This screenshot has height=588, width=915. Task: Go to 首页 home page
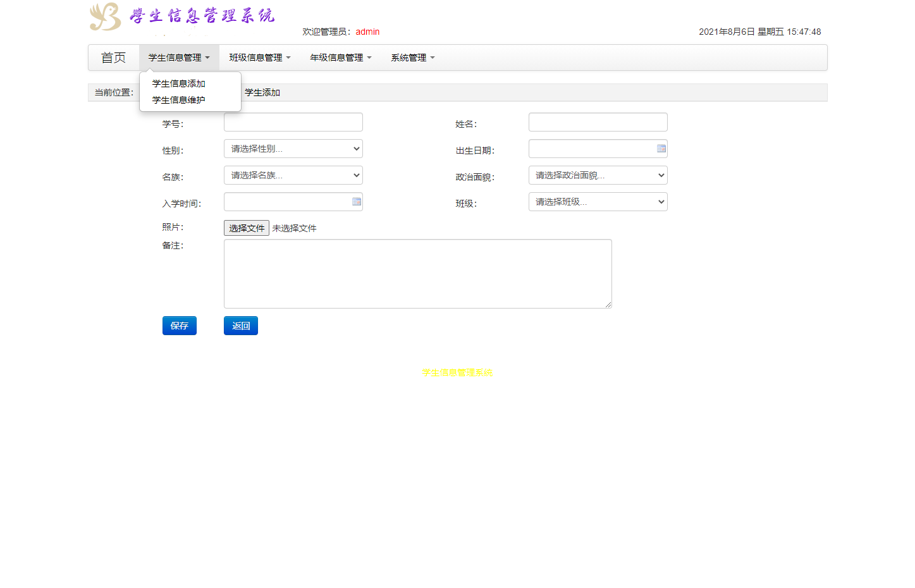114,58
